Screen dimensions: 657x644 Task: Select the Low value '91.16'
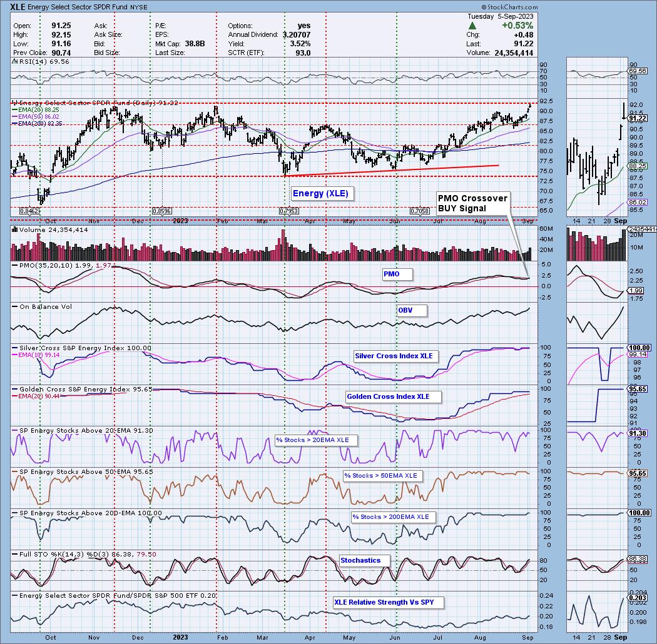tap(61, 44)
